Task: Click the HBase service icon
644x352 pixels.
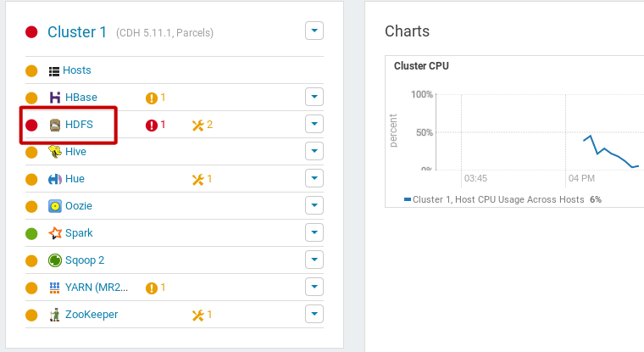Action: coord(55,98)
